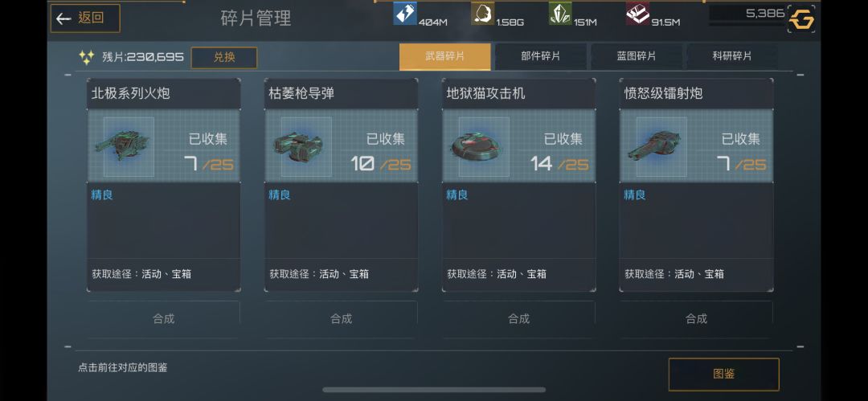The height and width of the screenshot is (401, 868).
Task: Click the green deuterium resource icon
Action: tap(560, 14)
